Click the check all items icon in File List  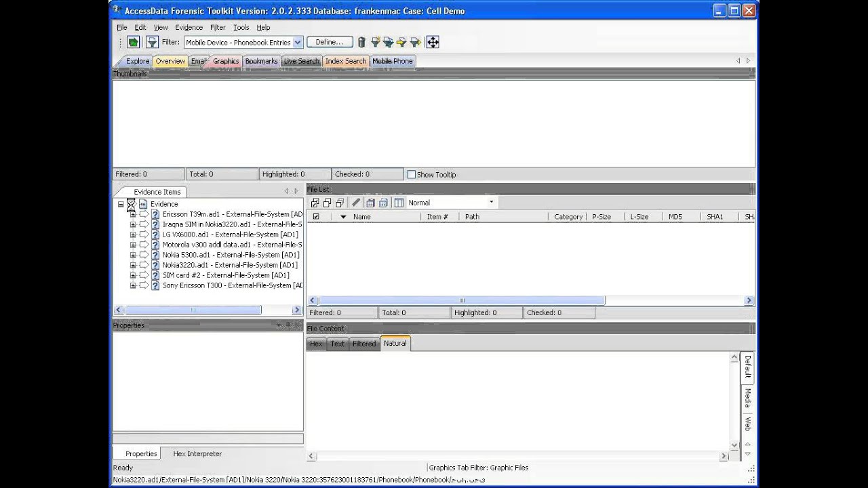click(x=315, y=203)
